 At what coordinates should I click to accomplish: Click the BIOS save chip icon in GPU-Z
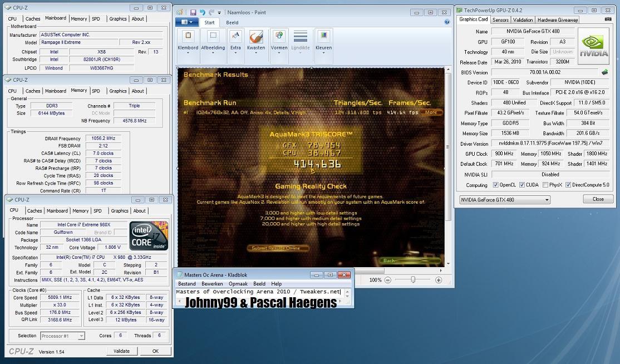pyautogui.click(x=604, y=72)
